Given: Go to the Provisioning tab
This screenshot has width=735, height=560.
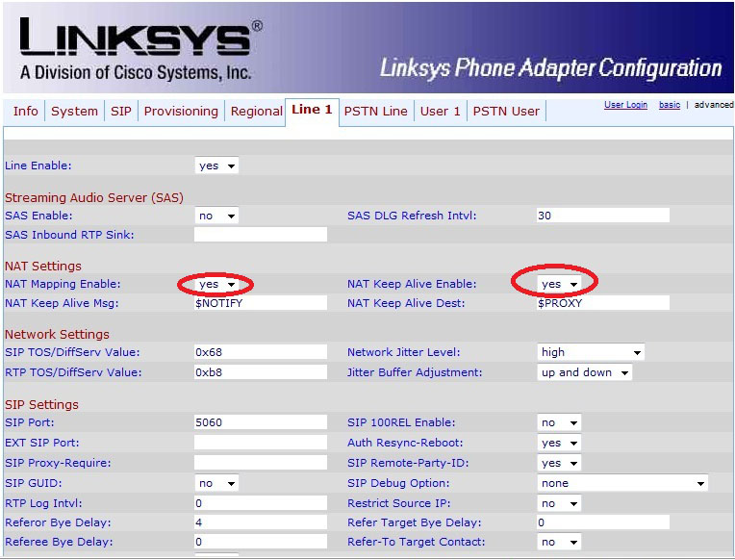Looking at the screenshot, I should pyautogui.click(x=181, y=112).
